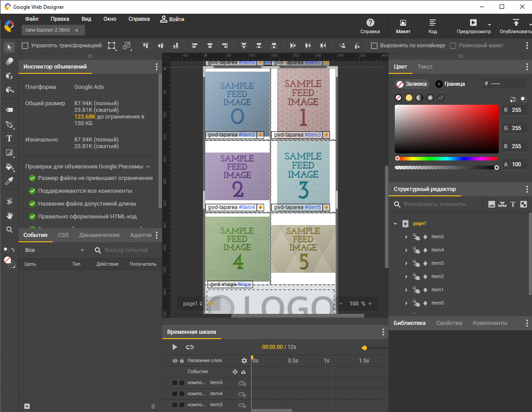Pick the Eyedropper tool
The height and width of the screenshot is (412, 532).
[9, 180]
